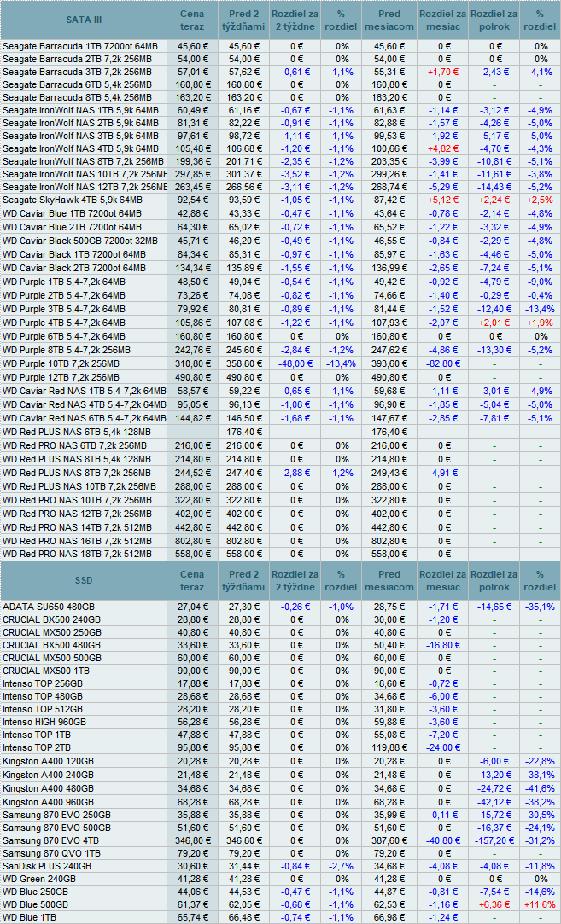Select "CRUCIAL BX500 480GB" product name
Viewport: 561px width, 924px height.
point(51,645)
